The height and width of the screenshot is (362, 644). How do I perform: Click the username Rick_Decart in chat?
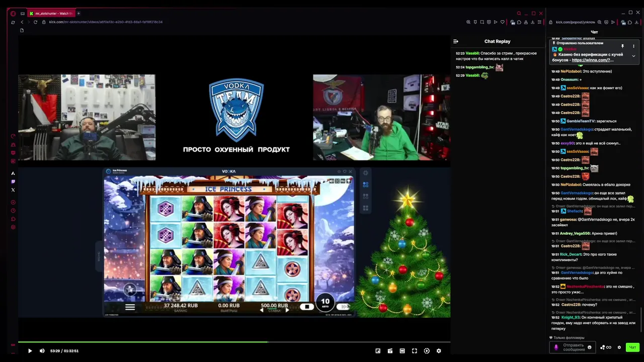pyautogui.click(x=571, y=254)
